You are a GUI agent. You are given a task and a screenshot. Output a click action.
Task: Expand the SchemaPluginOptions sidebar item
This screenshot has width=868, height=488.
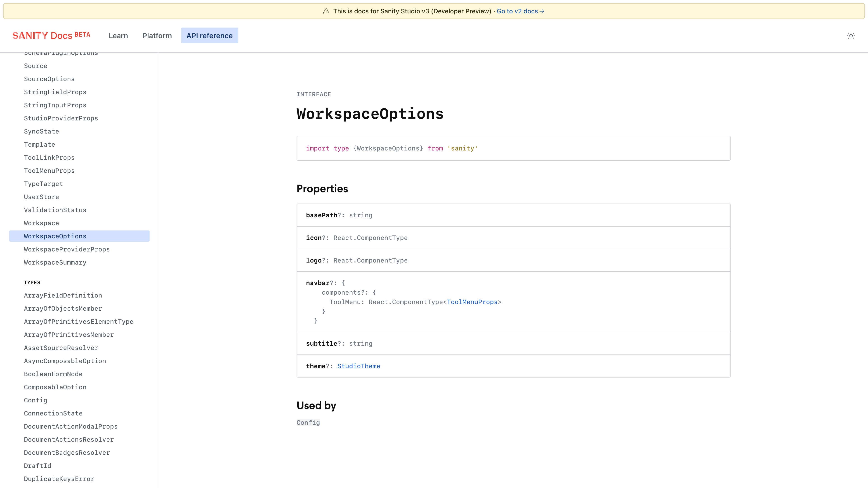click(x=61, y=52)
